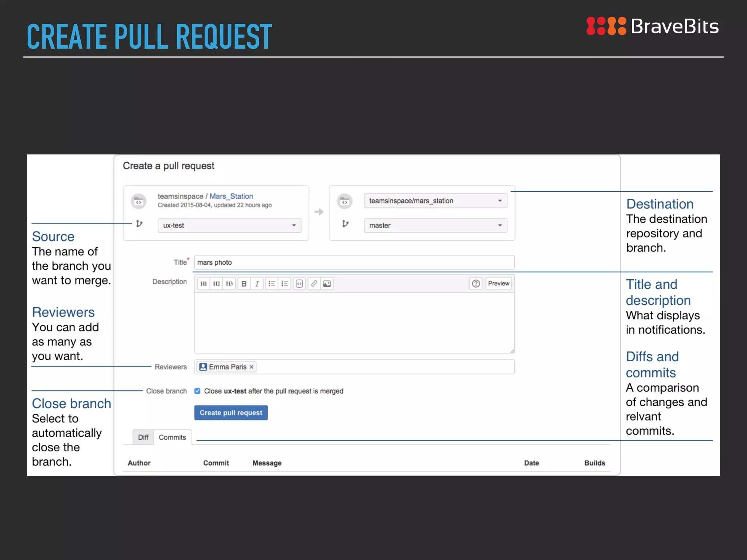The width and height of the screenshot is (747, 560).
Task: Open the Mars_Station repository link
Action: point(231,196)
